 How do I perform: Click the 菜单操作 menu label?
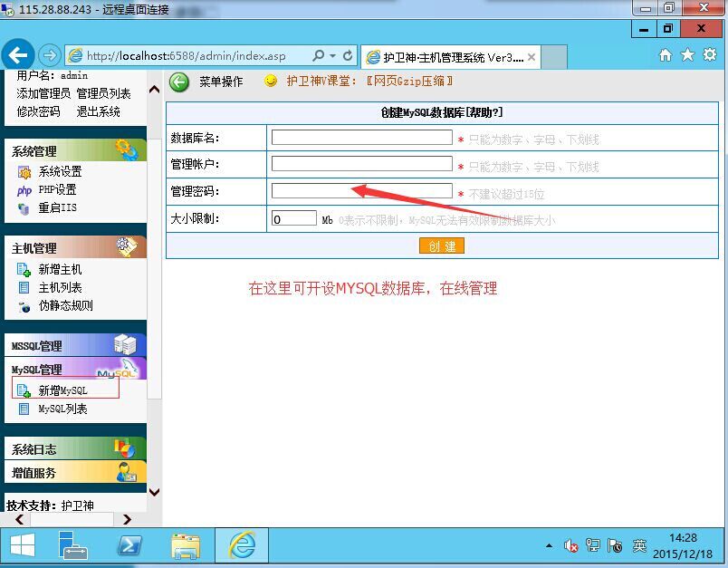(221, 82)
